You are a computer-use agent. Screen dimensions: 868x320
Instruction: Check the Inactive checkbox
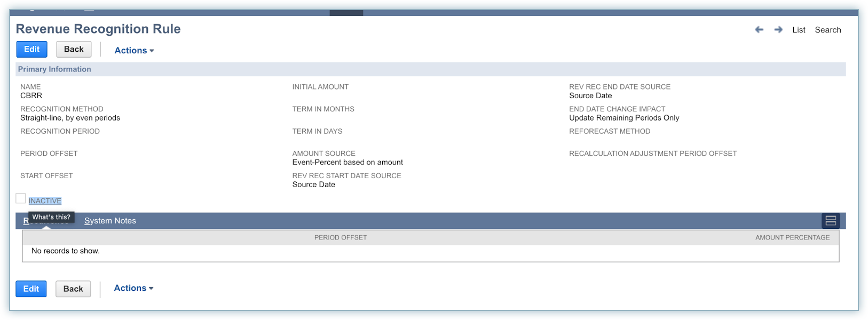21,198
